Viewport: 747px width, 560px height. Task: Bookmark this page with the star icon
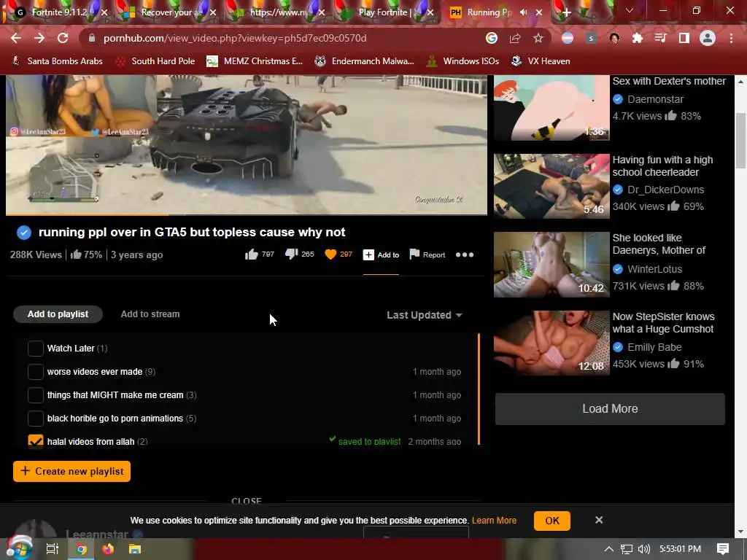pos(538,38)
